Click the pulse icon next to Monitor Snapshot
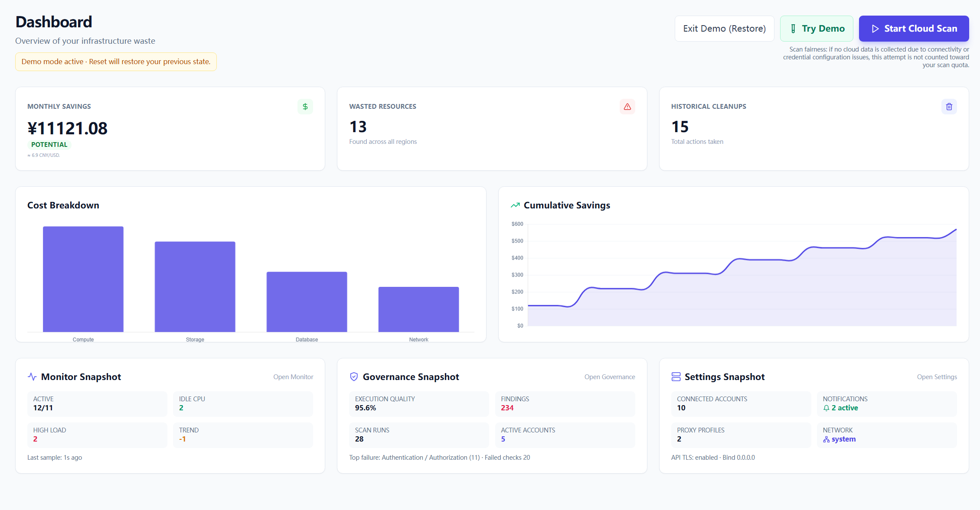The height and width of the screenshot is (510, 980). pyautogui.click(x=32, y=377)
